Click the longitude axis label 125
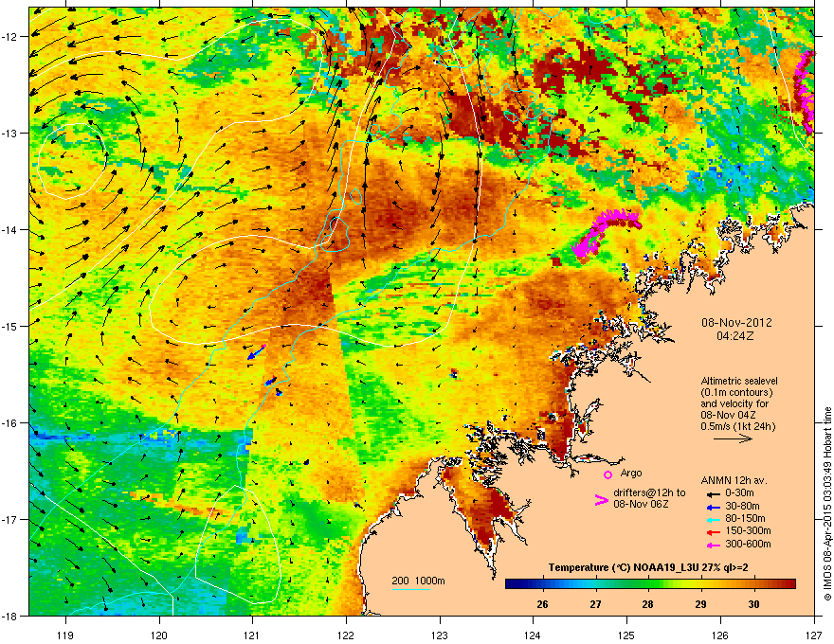The image size is (834, 644). click(x=626, y=635)
